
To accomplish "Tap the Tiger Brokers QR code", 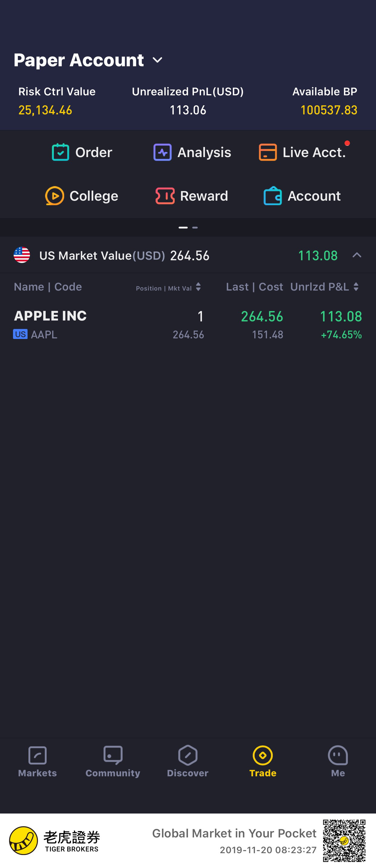I will 344,840.
